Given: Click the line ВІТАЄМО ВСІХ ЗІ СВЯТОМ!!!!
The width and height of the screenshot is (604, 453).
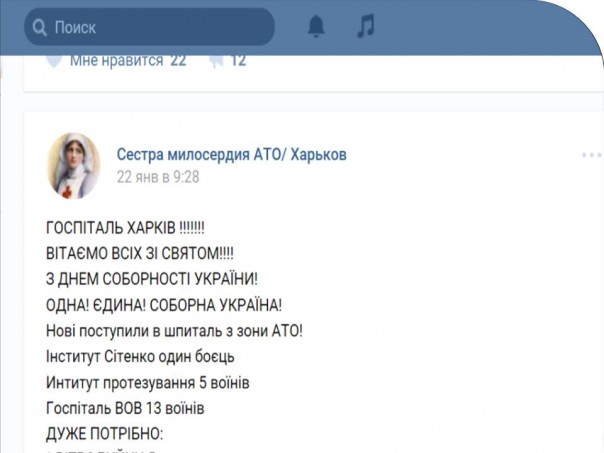Looking at the screenshot, I should click(x=140, y=254).
